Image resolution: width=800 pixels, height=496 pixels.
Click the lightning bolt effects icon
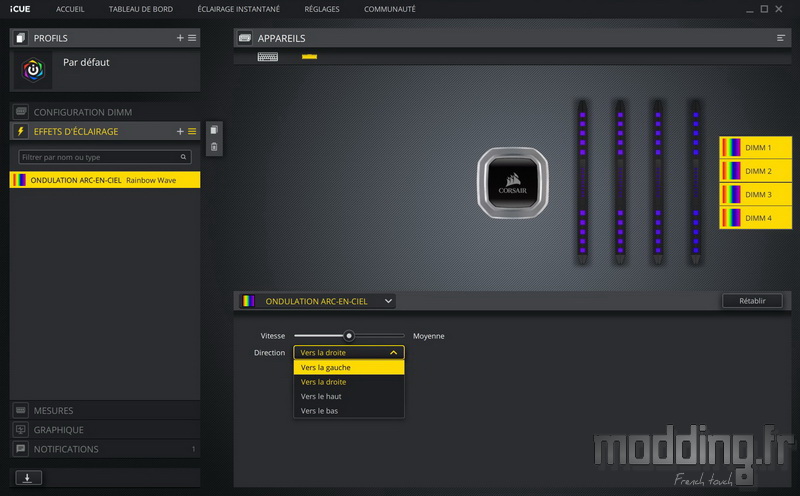tap(20, 131)
